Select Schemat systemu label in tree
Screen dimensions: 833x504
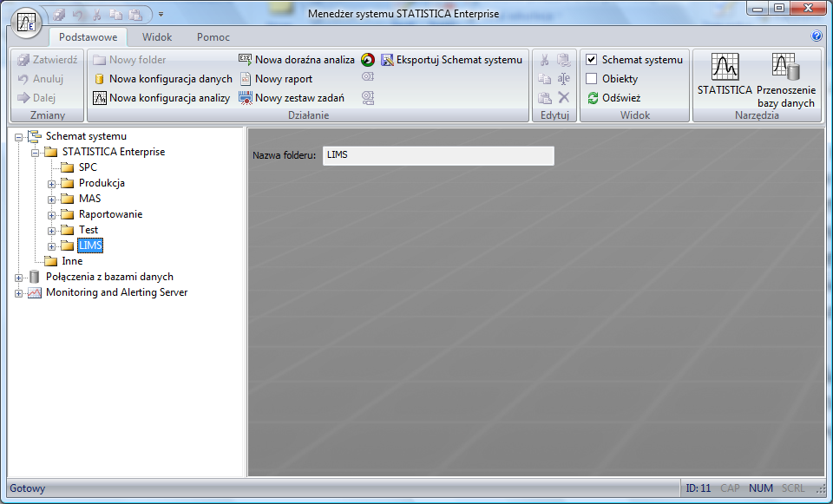86,136
